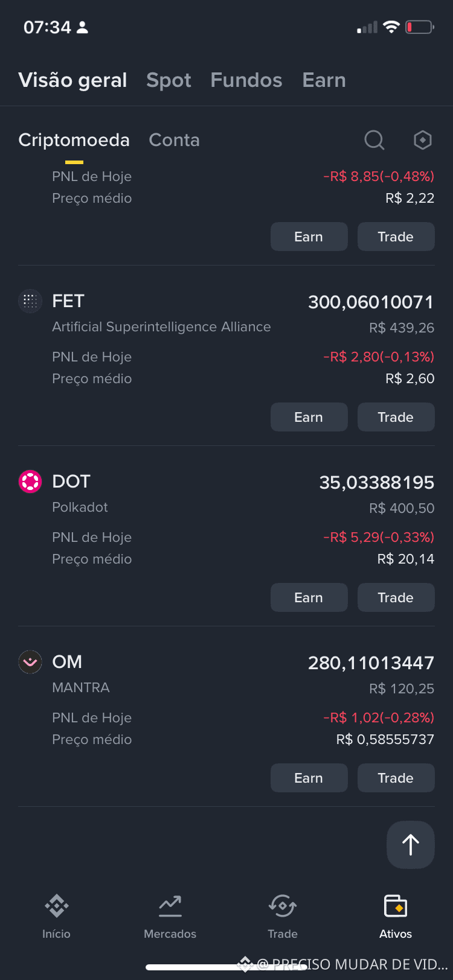Tap the FET coin icon
Screen dimensions: 453x980
point(30,301)
